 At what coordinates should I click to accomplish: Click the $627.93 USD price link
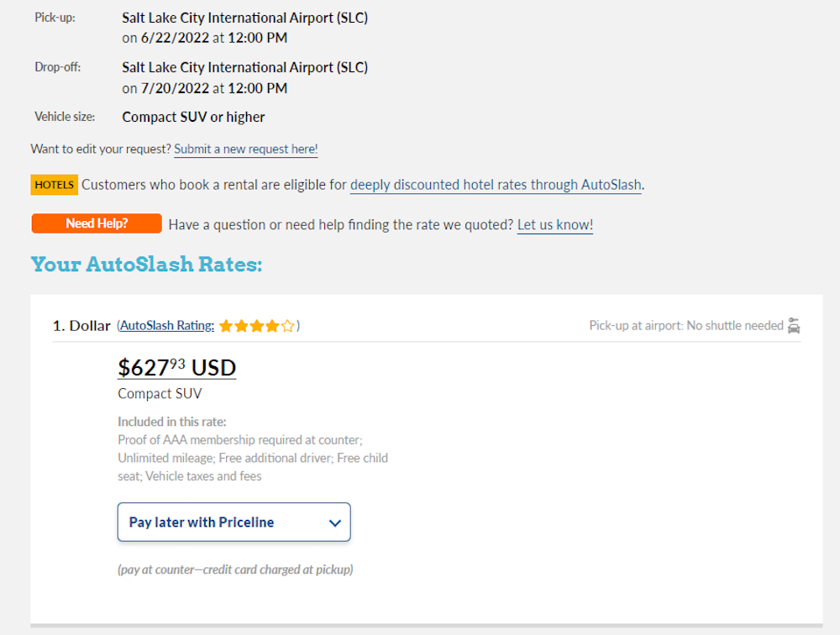tap(176, 368)
